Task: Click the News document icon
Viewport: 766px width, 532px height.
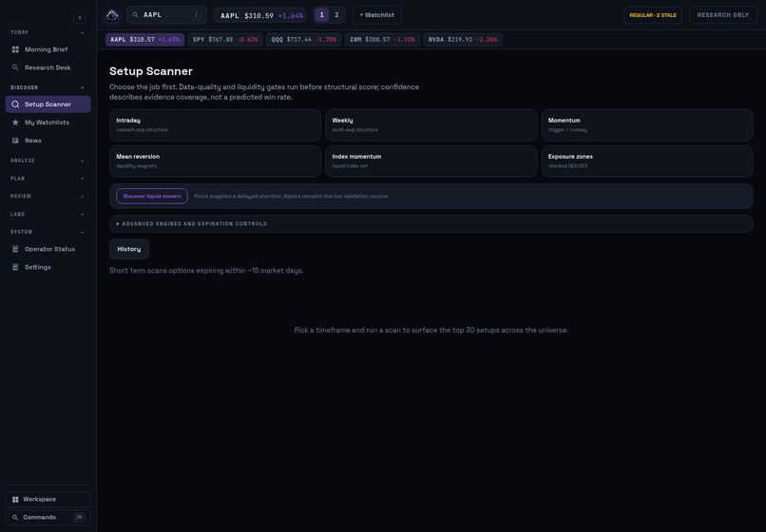Action: click(15, 141)
